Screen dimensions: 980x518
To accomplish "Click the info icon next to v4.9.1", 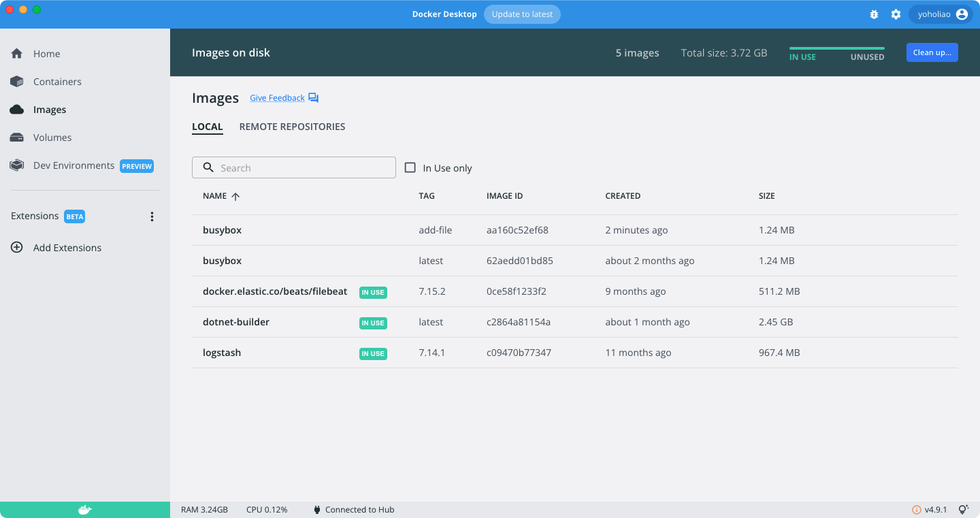I will point(918,509).
